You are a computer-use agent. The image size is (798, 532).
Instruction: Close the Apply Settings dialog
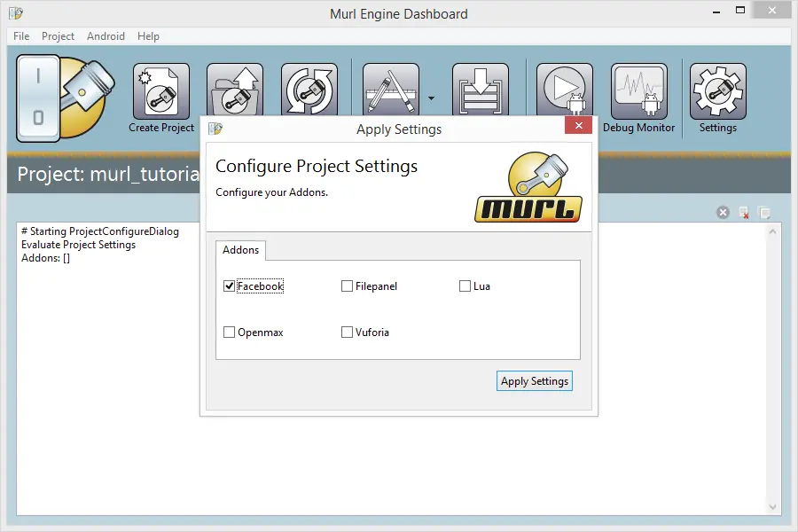click(x=579, y=125)
